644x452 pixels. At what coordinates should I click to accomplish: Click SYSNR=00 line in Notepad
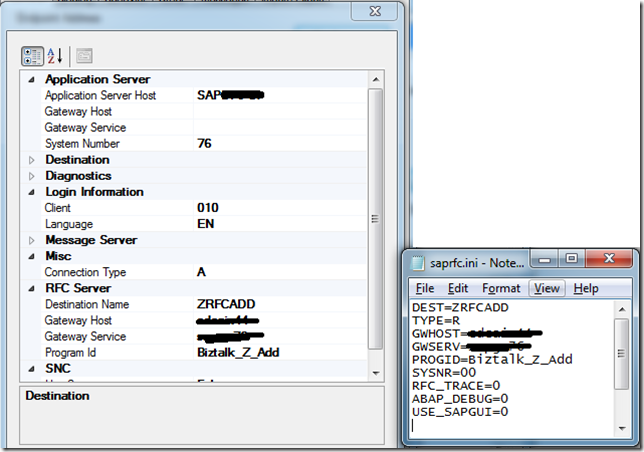[444, 373]
